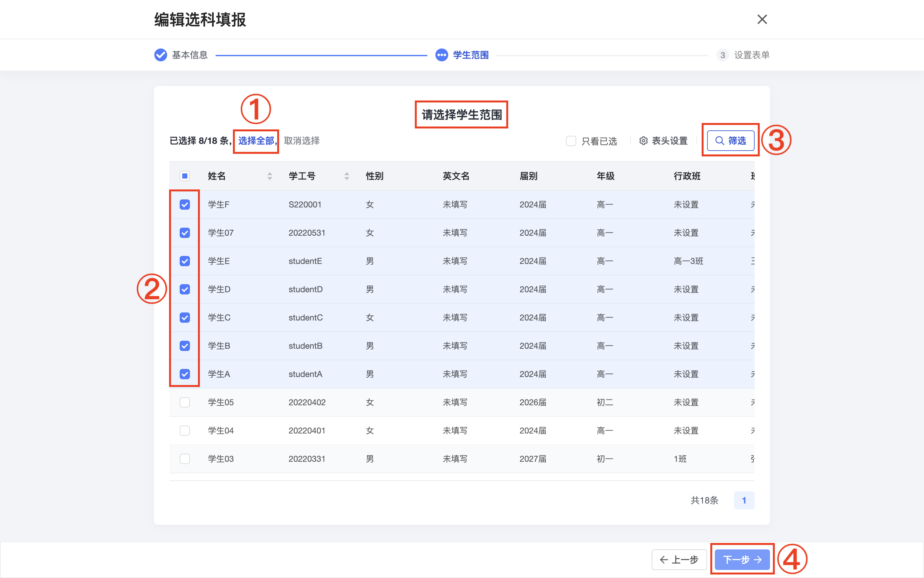Image resolution: width=924 pixels, height=578 pixels.
Task: Click student ID 20220331
Action: 307,459
